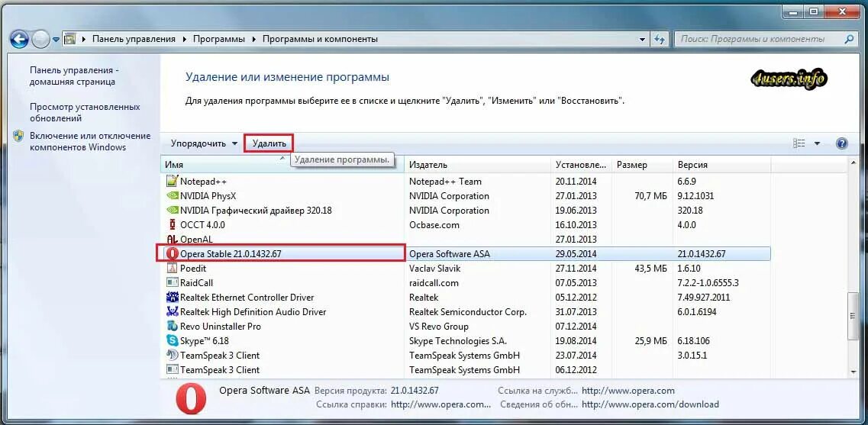Sort by the Имя column header
868x425 pixels.
(282, 165)
